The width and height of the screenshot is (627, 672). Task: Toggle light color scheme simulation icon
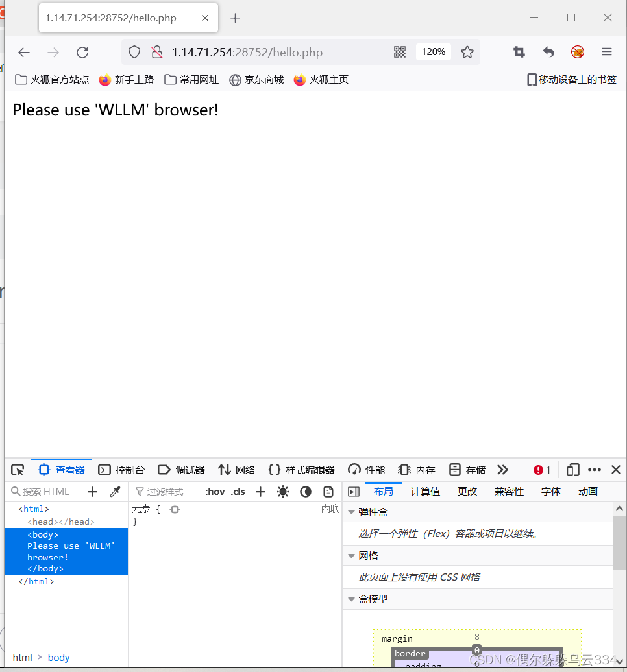click(x=283, y=491)
